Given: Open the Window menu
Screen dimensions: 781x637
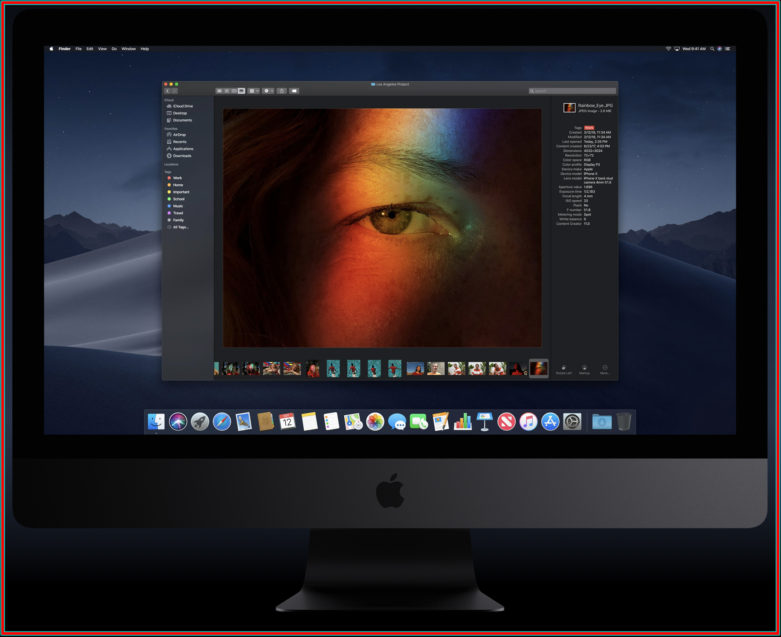Looking at the screenshot, I should click(x=129, y=49).
